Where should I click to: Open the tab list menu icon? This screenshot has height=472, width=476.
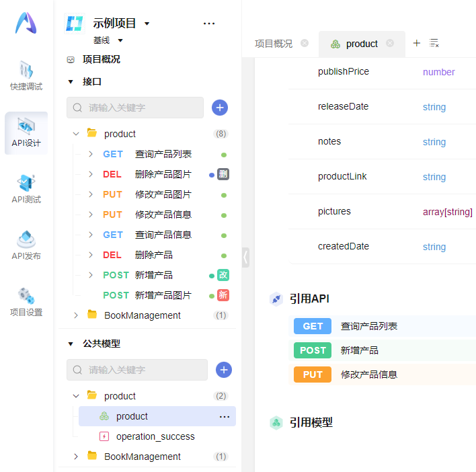[434, 44]
